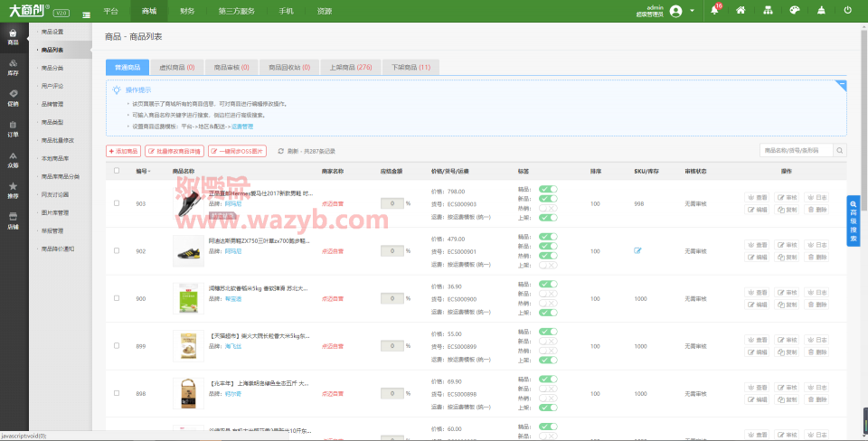This screenshot has width=868, height=441.
Task: Switch to the 商品回收站 tab
Action: click(x=289, y=67)
